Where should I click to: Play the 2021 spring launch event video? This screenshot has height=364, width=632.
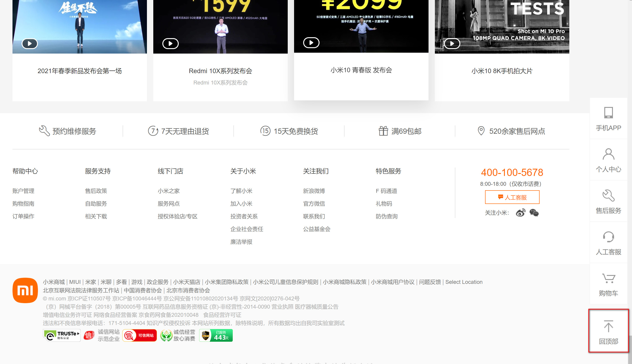point(30,44)
